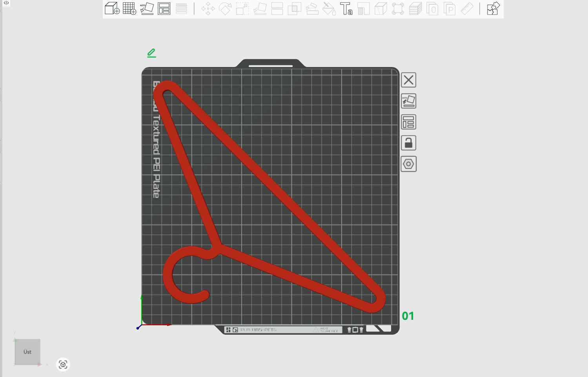This screenshot has width=588, height=377.
Task: Auto orient objects on plate 01
Action: coord(408,101)
